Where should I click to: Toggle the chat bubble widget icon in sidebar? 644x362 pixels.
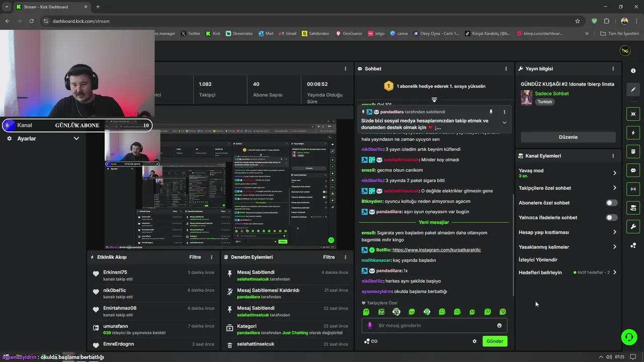(x=633, y=170)
